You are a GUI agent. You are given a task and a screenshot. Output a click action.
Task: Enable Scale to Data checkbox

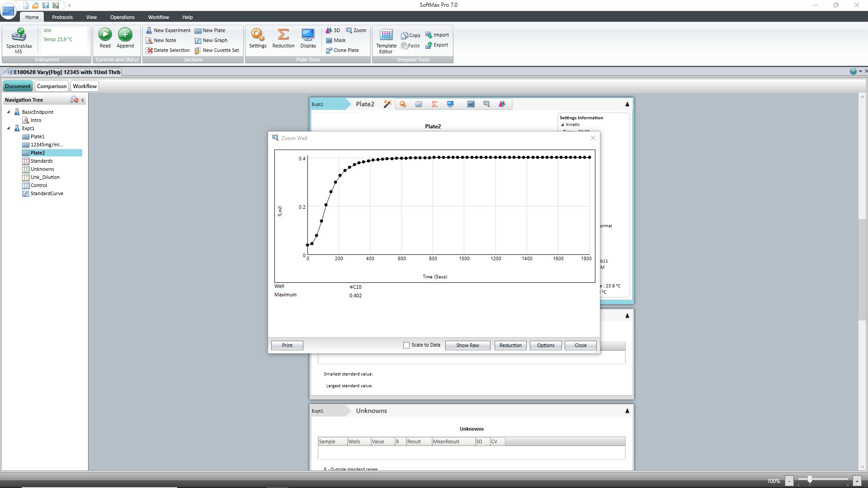click(406, 345)
